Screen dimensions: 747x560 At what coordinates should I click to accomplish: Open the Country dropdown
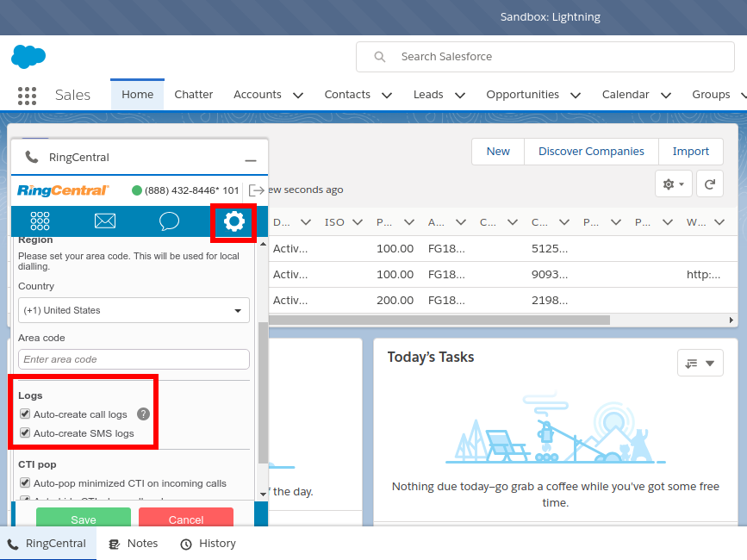pyautogui.click(x=134, y=310)
